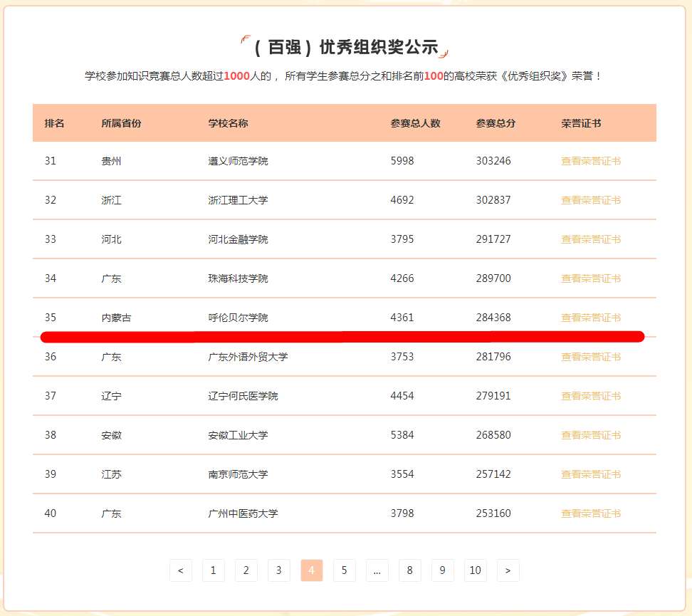Switch to page 9
Viewport: 692px width, 616px height.
coord(443,570)
